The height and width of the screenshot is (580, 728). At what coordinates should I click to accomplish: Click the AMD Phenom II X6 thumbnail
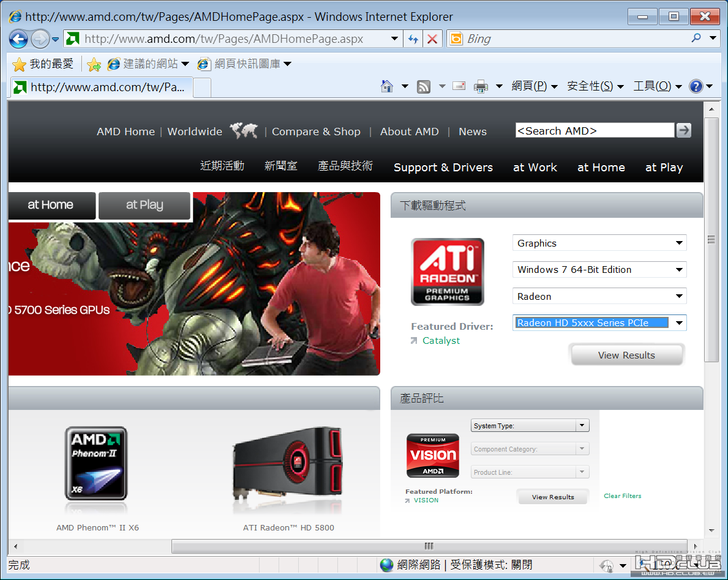coord(96,463)
